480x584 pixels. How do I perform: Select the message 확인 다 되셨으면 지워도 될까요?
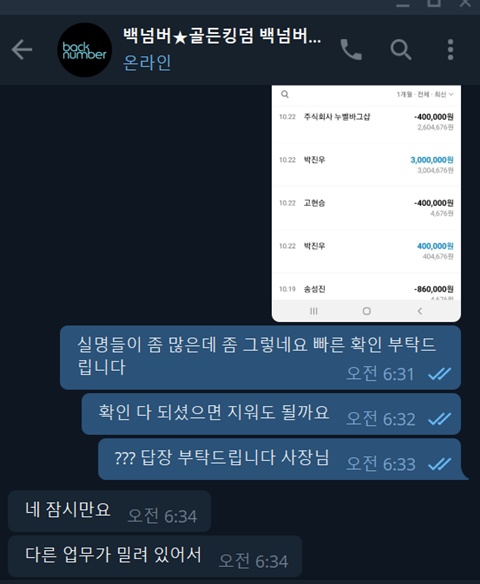pos(271,414)
